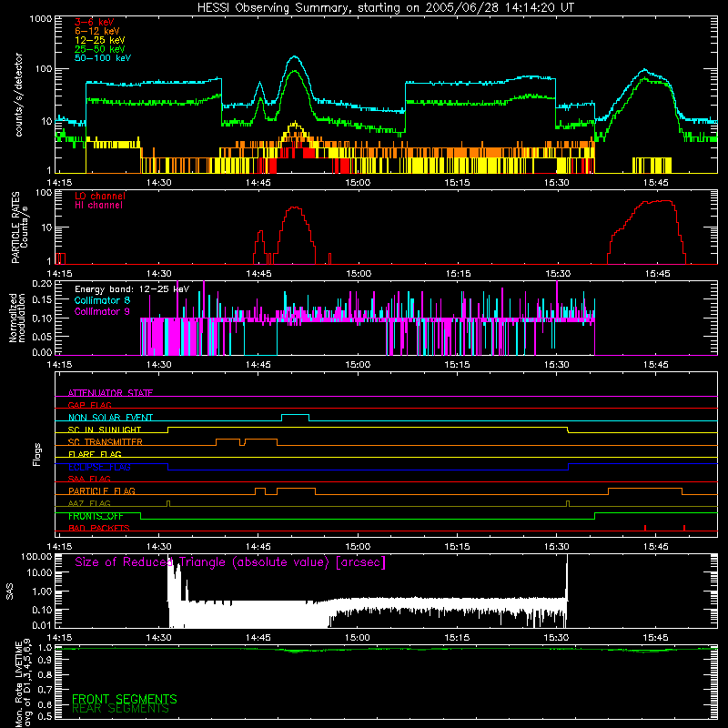Click the SAA_FLAG label
The height and width of the screenshot is (728, 728).
pos(89,479)
